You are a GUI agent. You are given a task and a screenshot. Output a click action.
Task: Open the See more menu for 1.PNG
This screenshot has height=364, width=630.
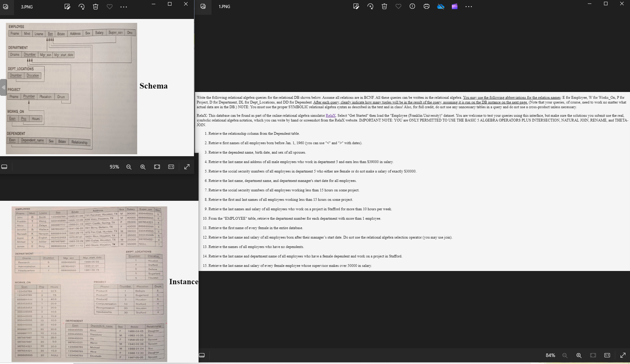pyautogui.click(x=468, y=6)
